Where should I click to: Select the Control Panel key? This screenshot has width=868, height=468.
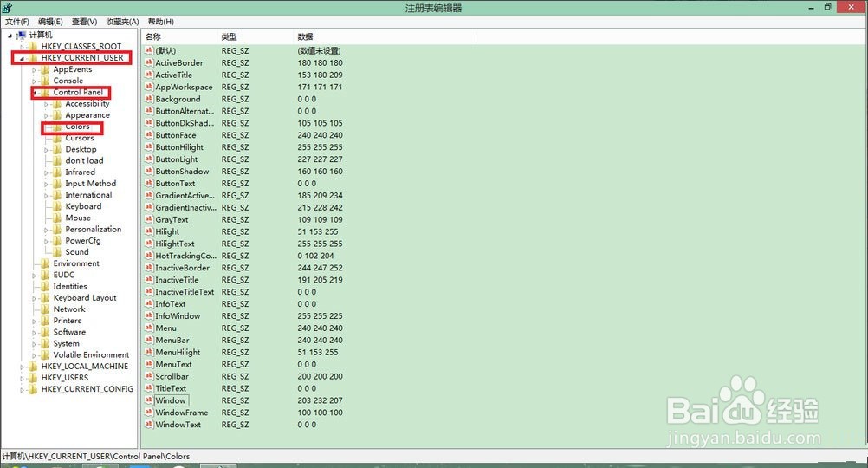(78, 92)
